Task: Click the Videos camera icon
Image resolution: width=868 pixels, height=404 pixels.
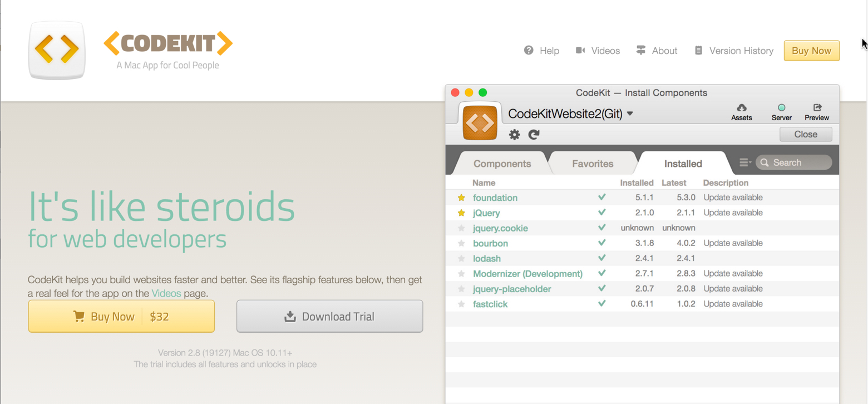Action: (x=580, y=50)
